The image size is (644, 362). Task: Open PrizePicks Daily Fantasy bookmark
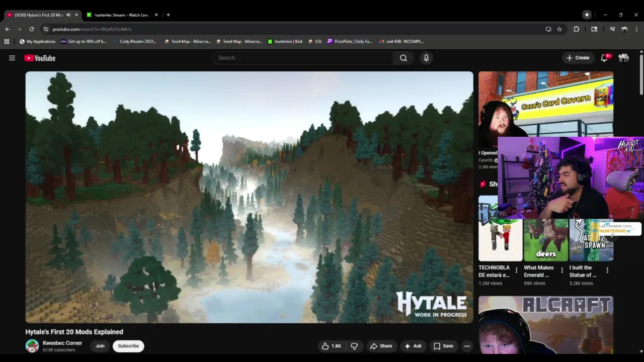tap(350, 42)
